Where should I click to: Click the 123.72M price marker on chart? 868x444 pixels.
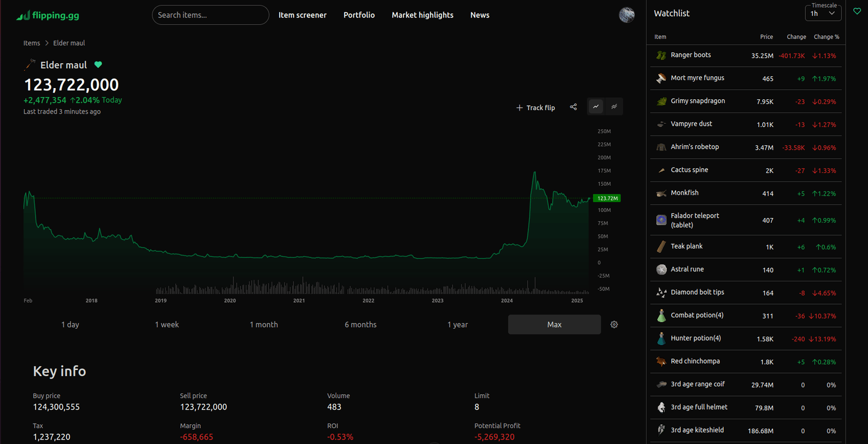coord(607,198)
